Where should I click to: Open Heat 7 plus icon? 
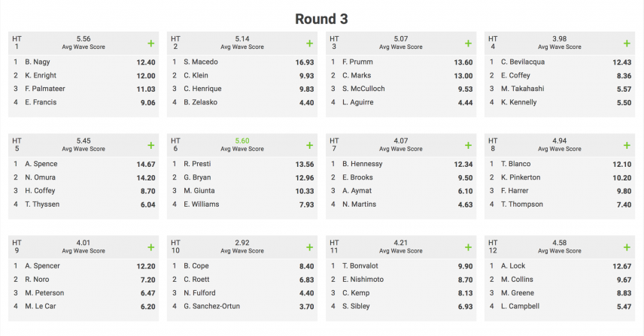468,145
